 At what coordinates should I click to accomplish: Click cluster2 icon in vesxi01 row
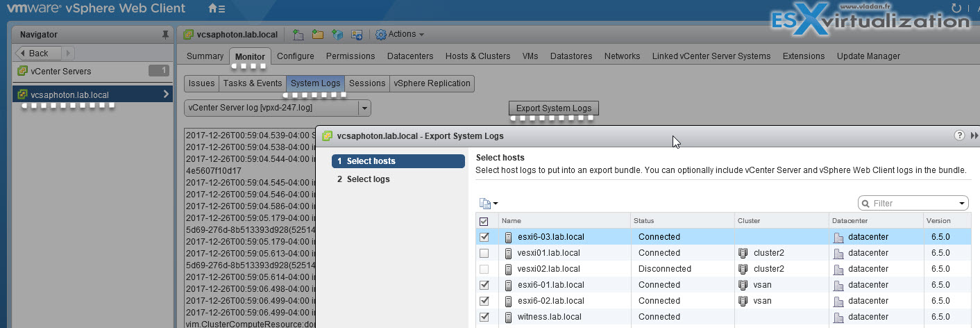pos(743,253)
